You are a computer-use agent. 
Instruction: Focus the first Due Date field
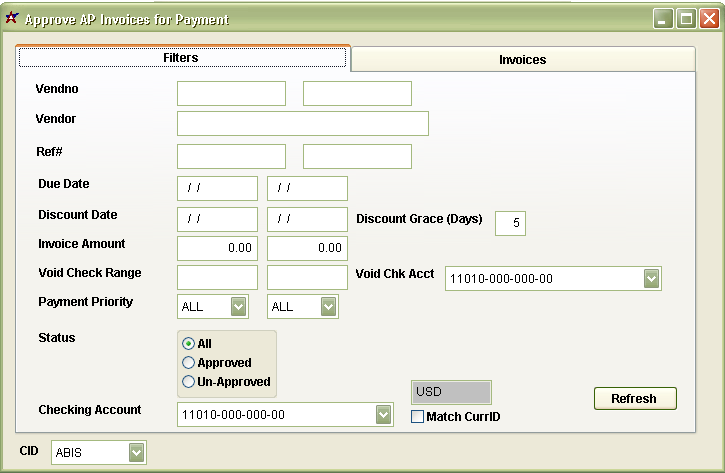217,189
